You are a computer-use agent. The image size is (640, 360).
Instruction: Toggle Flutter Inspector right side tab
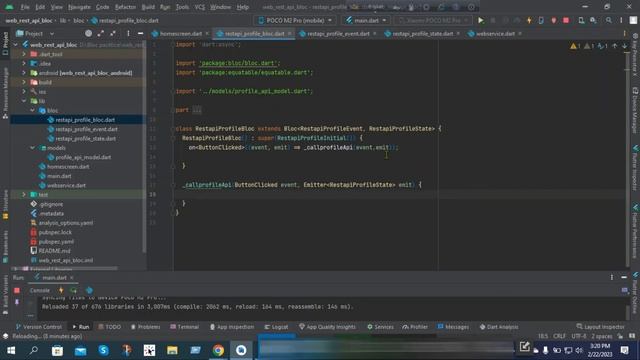click(635, 168)
